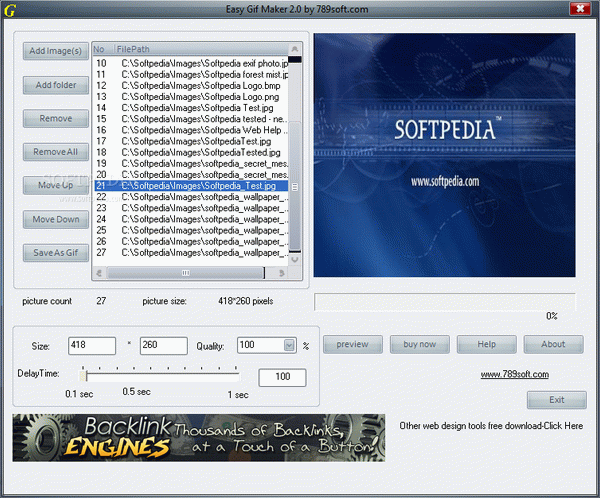
Task: Select row 12 Softpedia Logo.bmp
Action: [x=191, y=85]
